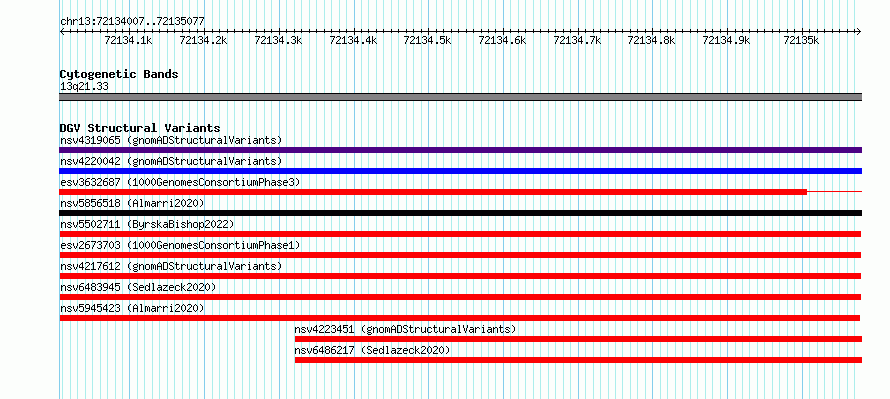The image size is (890, 399).
Task: Open the nsv6483945 Sedlazeck2020 label
Action: point(138,287)
